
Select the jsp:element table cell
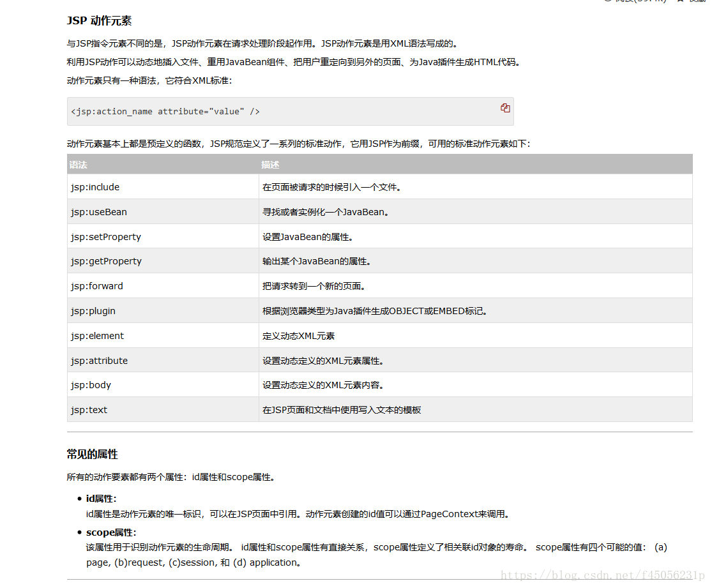(x=163, y=336)
